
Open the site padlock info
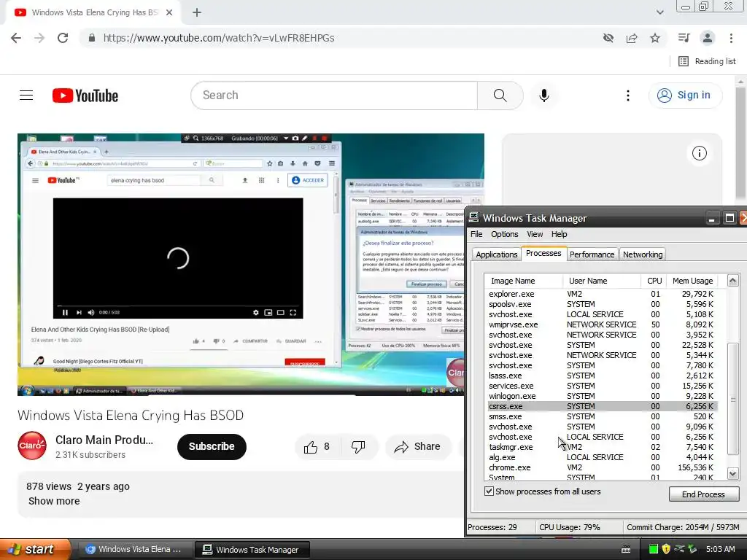click(91, 38)
